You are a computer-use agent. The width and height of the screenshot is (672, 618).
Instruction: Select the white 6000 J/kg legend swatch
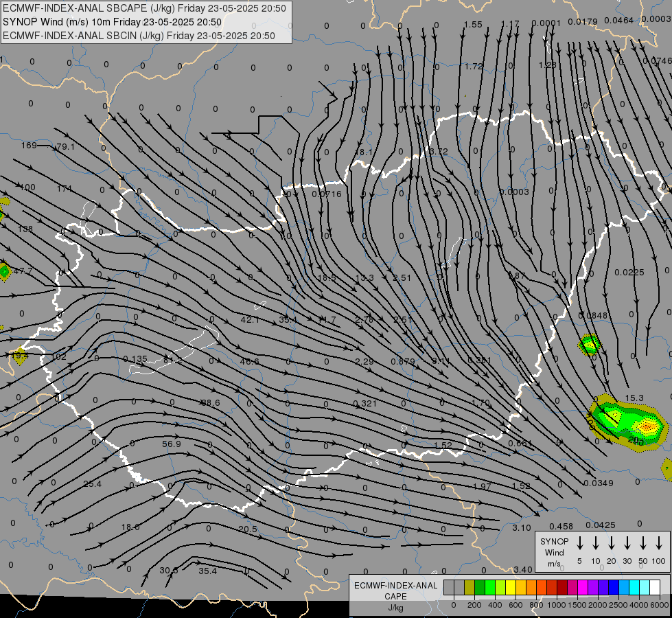[655, 588]
